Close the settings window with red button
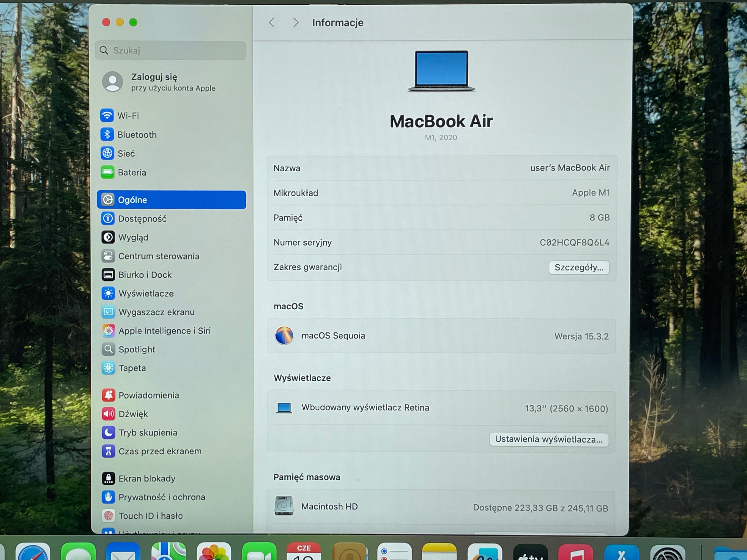The image size is (747, 560). click(x=106, y=22)
